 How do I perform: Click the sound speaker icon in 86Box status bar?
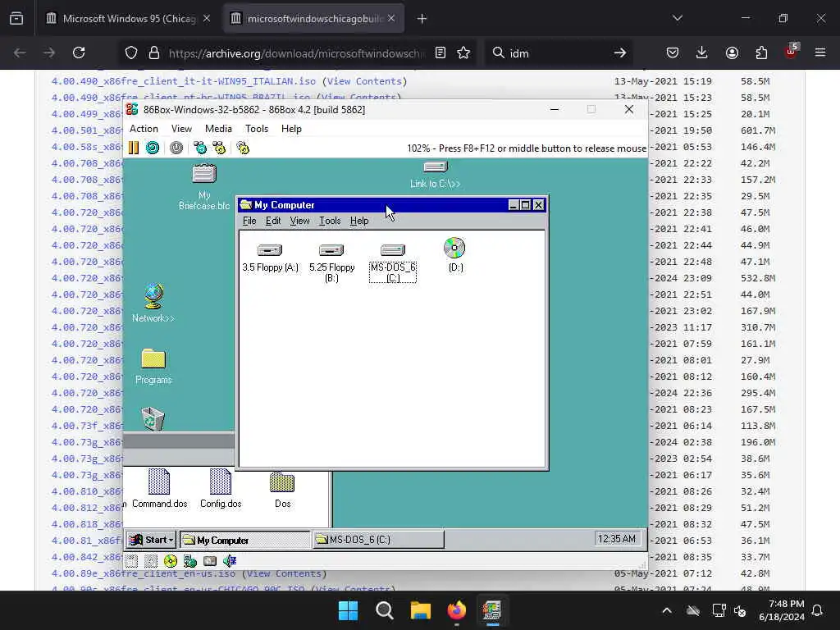pyautogui.click(x=230, y=561)
